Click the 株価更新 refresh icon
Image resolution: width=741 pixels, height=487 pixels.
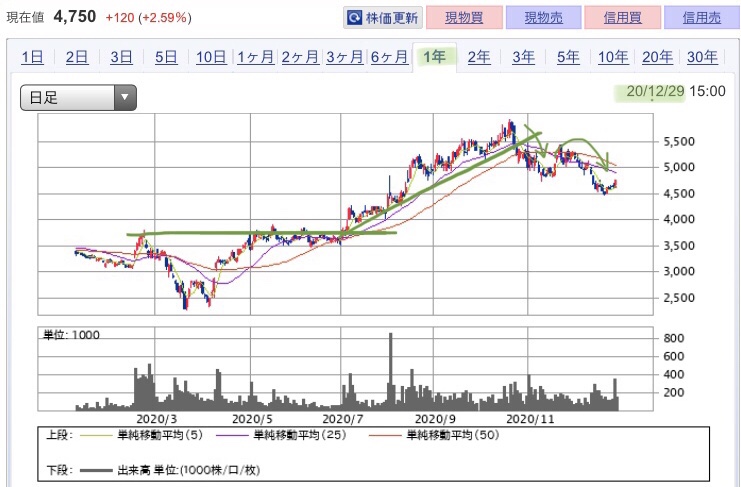[354, 18]
